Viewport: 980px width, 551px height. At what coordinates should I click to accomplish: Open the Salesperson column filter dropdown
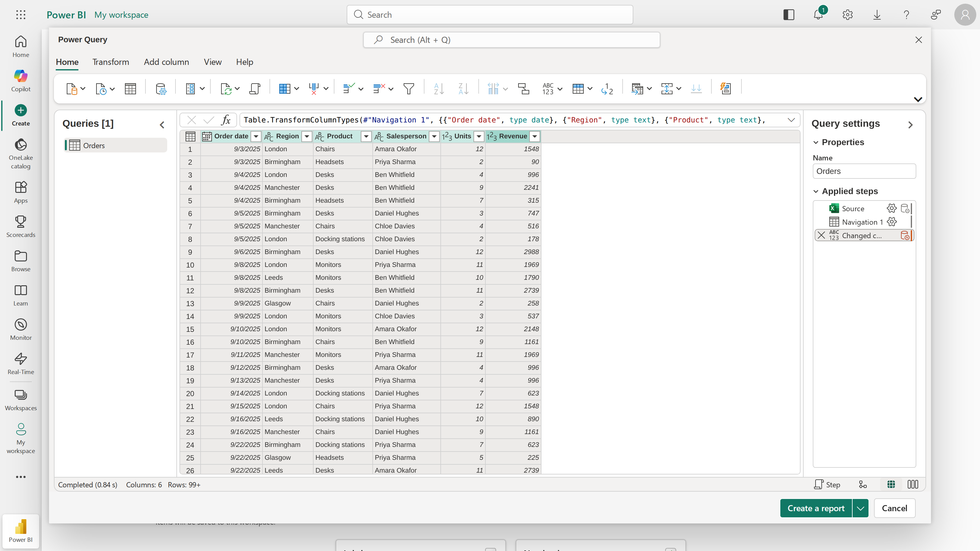coord(434,137)
